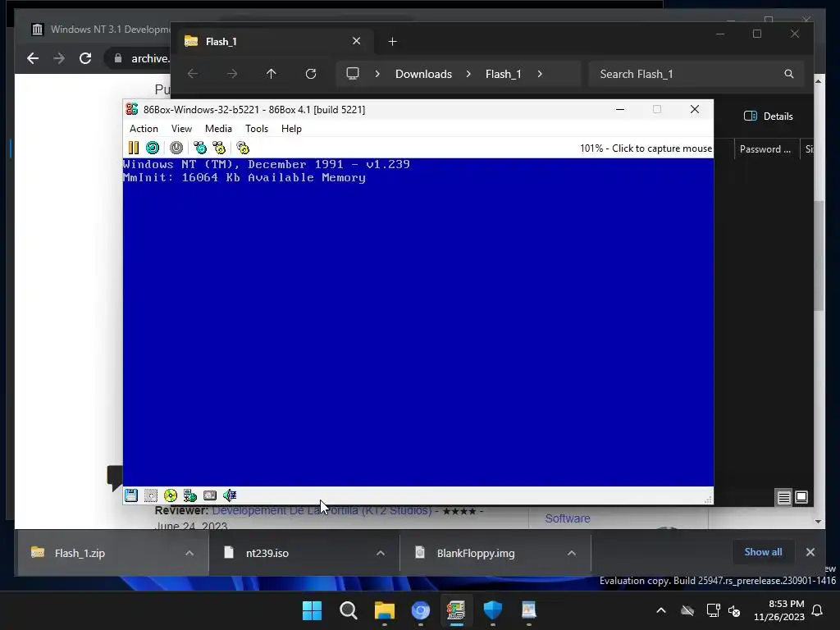Image resolution: width=840 pixels, height=630 pixels.
Task: Click the emulated screen to capture mouse
Action: click(418, 322)
